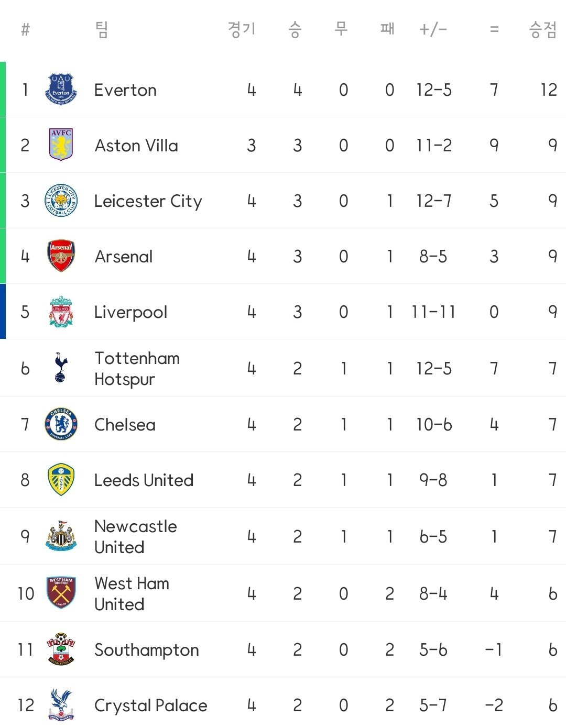This screenshot has height=728, width=566.
Task: Select the Arsenal cannon crest
Action: (61, 256)
